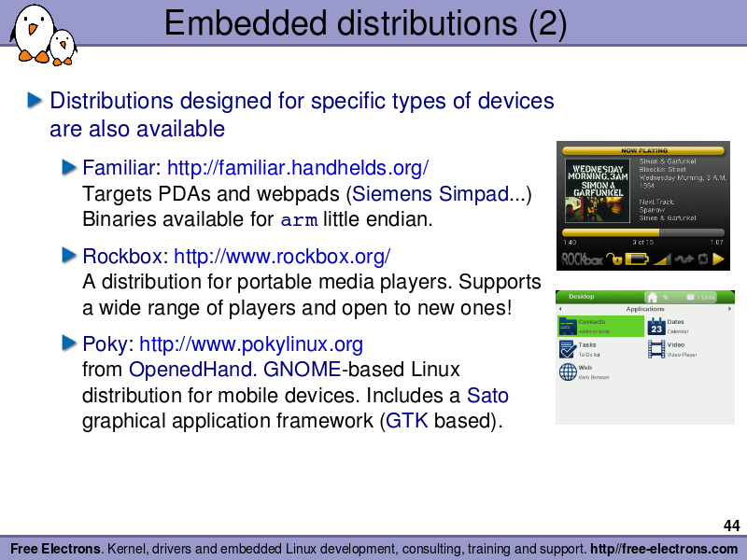Click 'Free Electrons' in the footer
The width and height of the screenshot is (747, 560).
tap(55, 549)
